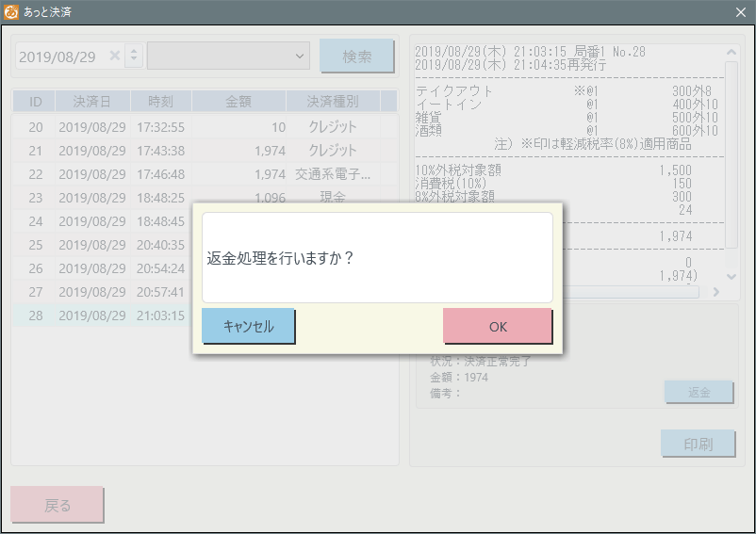Open the empty combo box beside the date
756x534 pixels.
pyautogui.click(x=229, y=57)
